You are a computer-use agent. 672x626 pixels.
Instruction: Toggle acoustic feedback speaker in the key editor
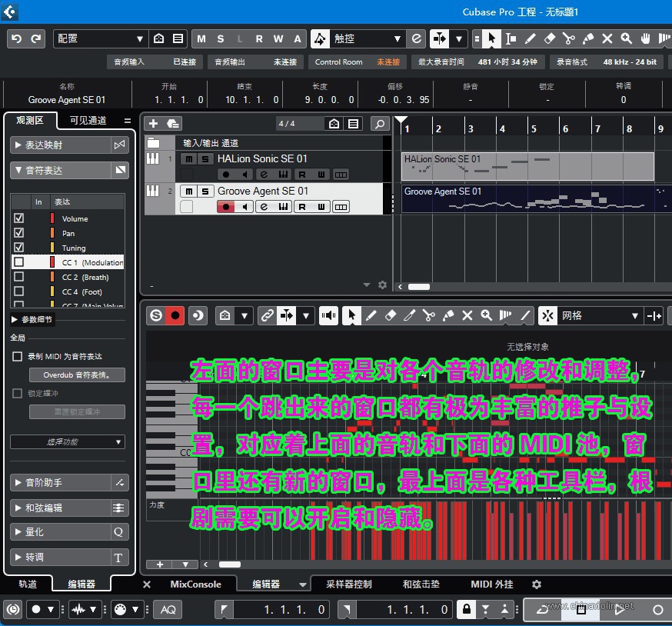click(329, 315)
